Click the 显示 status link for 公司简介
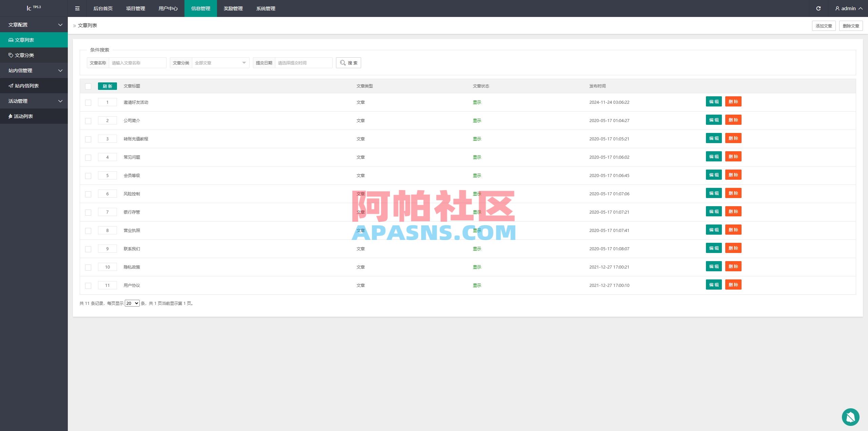This screenshot has height=431, width=868. click(x=477, y=120)
